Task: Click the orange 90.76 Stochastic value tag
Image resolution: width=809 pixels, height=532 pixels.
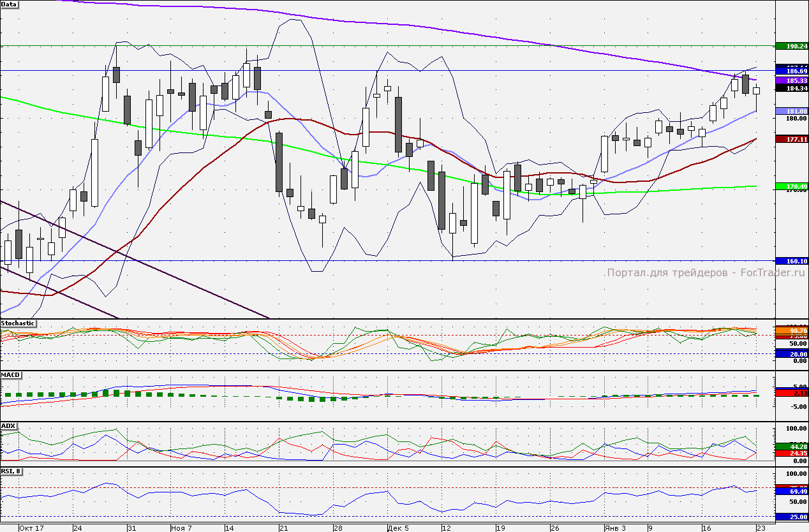Action: [x=792, y=330]
